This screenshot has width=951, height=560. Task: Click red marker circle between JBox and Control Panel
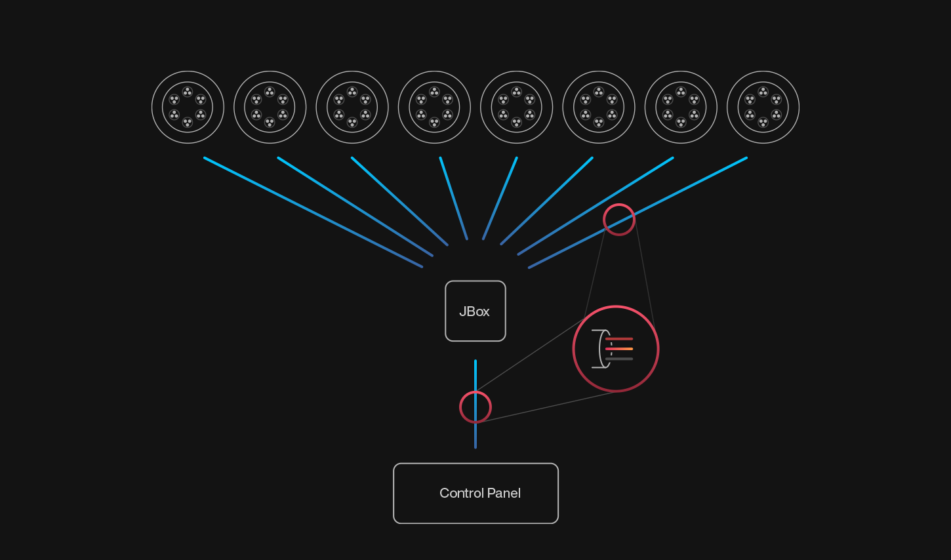(475, 407)
